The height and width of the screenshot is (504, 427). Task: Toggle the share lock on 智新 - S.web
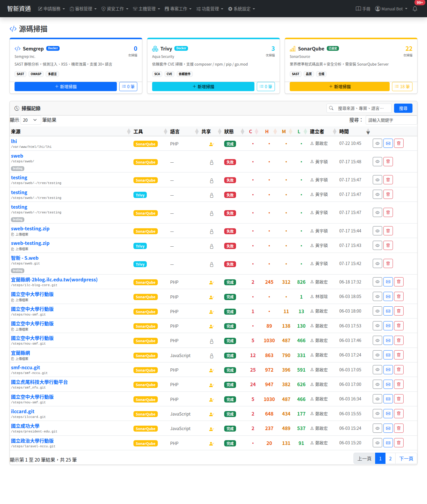pos(212,264)
